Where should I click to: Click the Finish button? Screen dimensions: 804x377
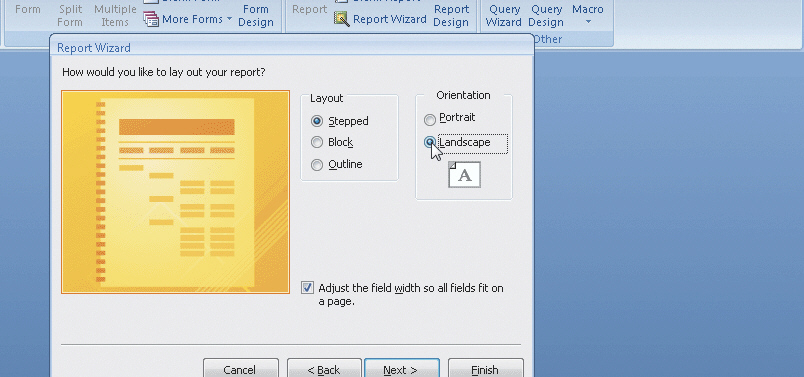click(486, 369)
